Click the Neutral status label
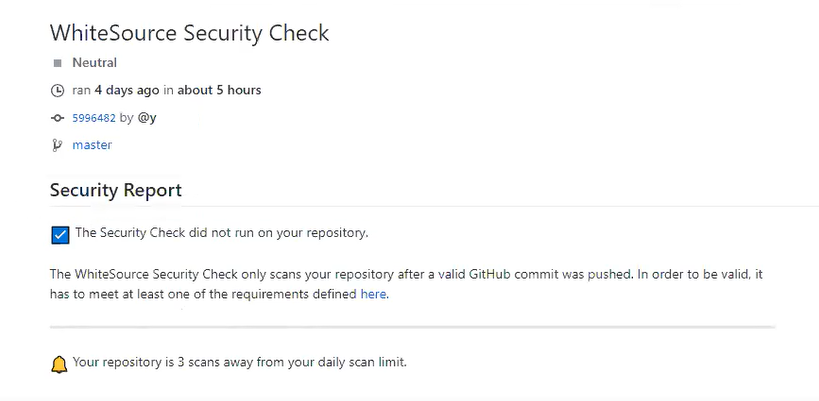This screenshot has height=401, width=819. click(95, 63)
